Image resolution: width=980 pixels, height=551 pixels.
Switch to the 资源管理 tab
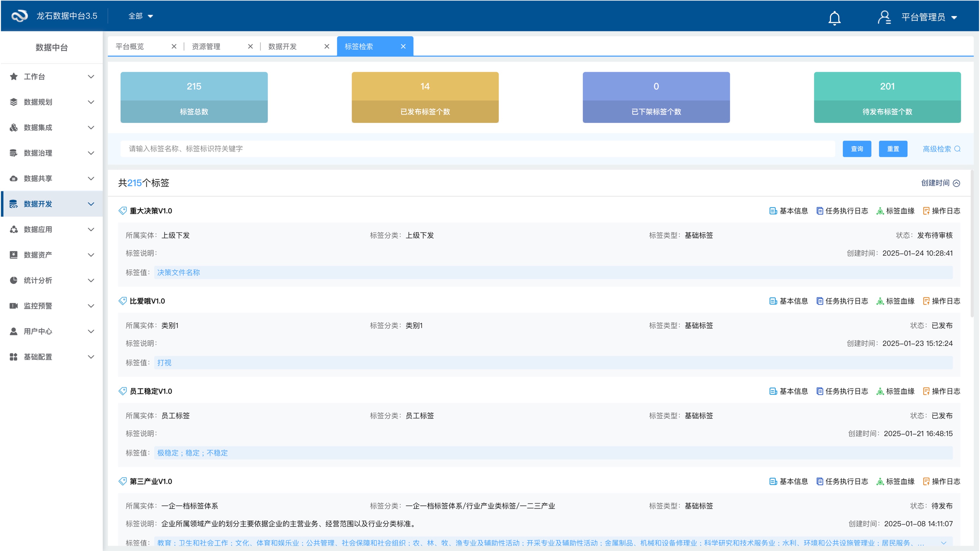(206, 46)
